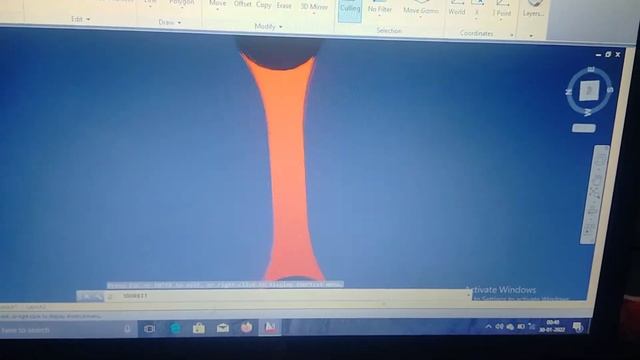Open the Move Gizmo dropdown
The image size is (640, 360).
(421, 11)
